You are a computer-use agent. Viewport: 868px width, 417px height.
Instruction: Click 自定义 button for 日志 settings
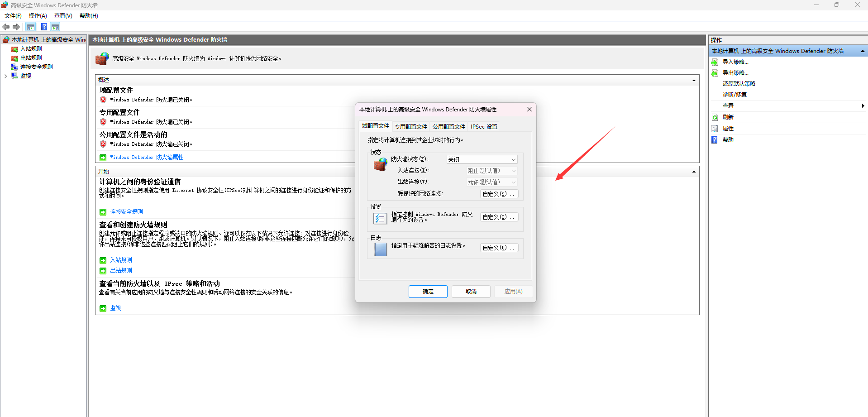pos(499,248)
